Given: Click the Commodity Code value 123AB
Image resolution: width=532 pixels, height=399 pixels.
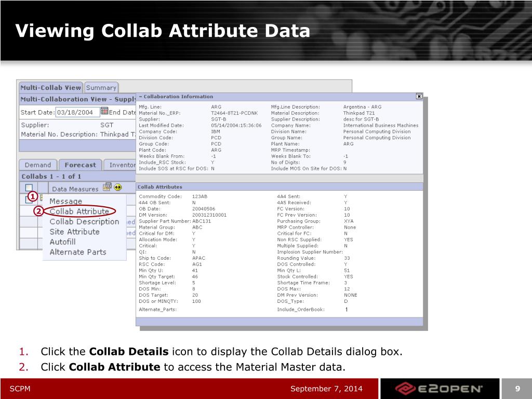Looking at the screenshot, I should point(199,196).
